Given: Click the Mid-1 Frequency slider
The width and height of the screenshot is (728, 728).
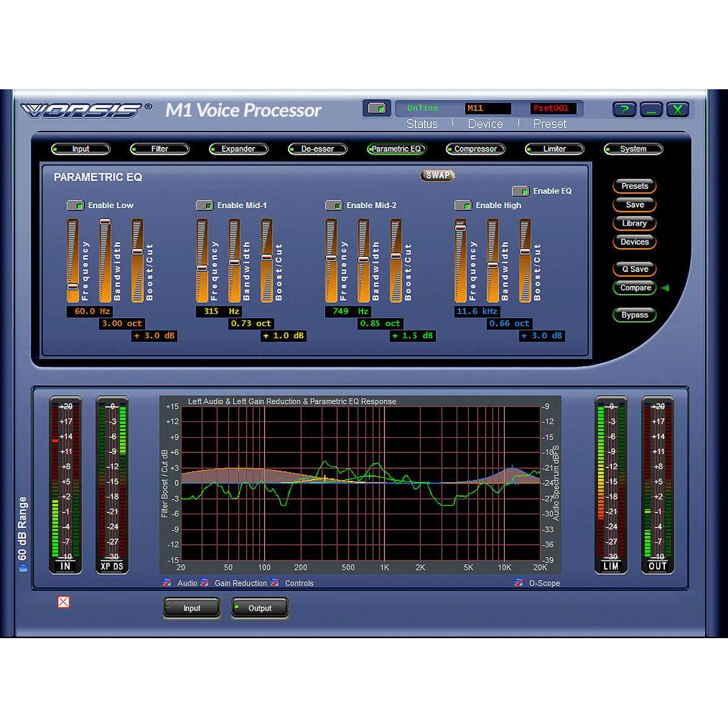Looking at the screenshot, I should point(202,260).
